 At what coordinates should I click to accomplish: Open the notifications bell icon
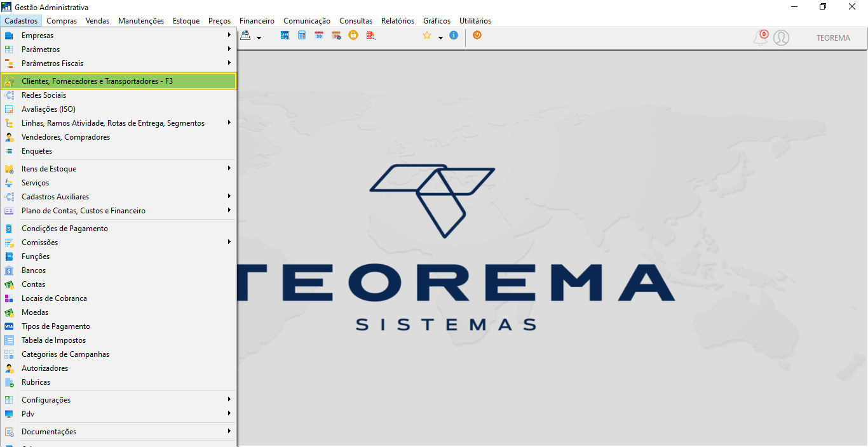click(x=760, y=38)
